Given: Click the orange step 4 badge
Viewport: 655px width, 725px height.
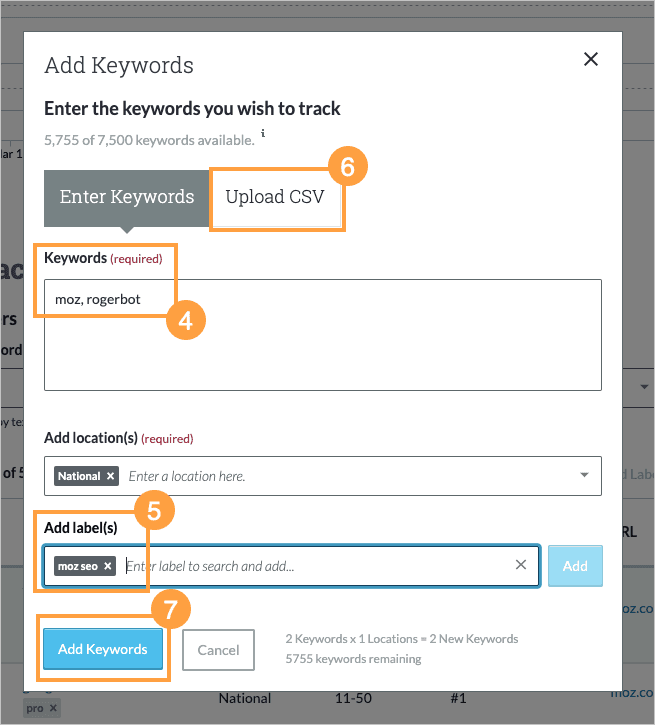Looking at the screenshot, I should 185,321.
